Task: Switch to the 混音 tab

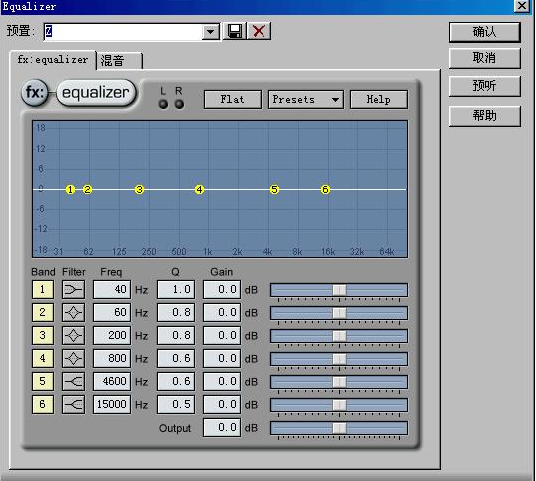Action: (x=119, y=61)
